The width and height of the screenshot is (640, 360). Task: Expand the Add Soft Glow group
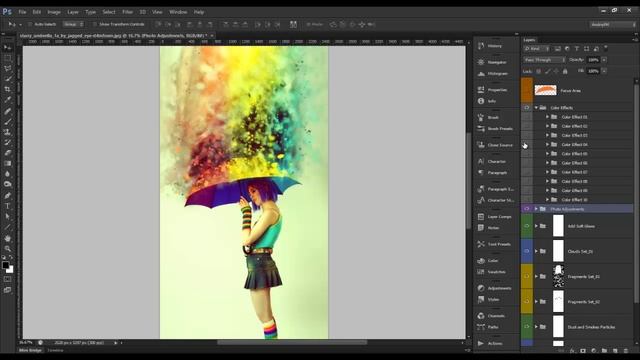(x=536, y=226)
